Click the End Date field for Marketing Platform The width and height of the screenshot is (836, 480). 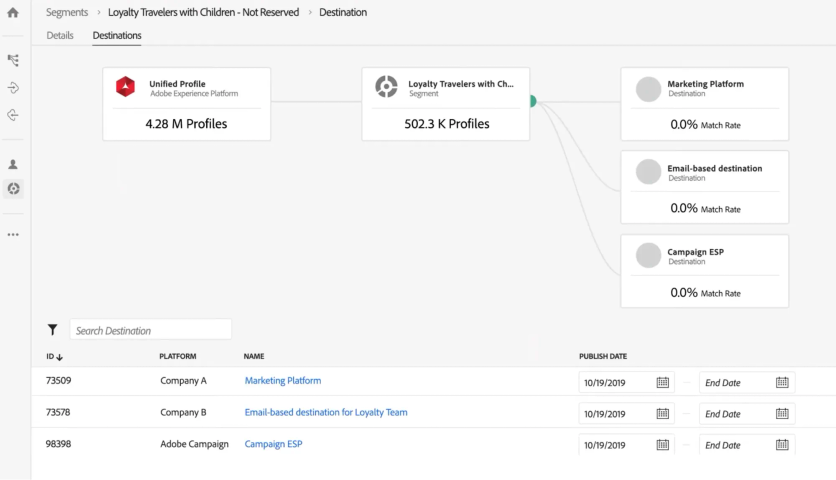(x=735, y=382)
